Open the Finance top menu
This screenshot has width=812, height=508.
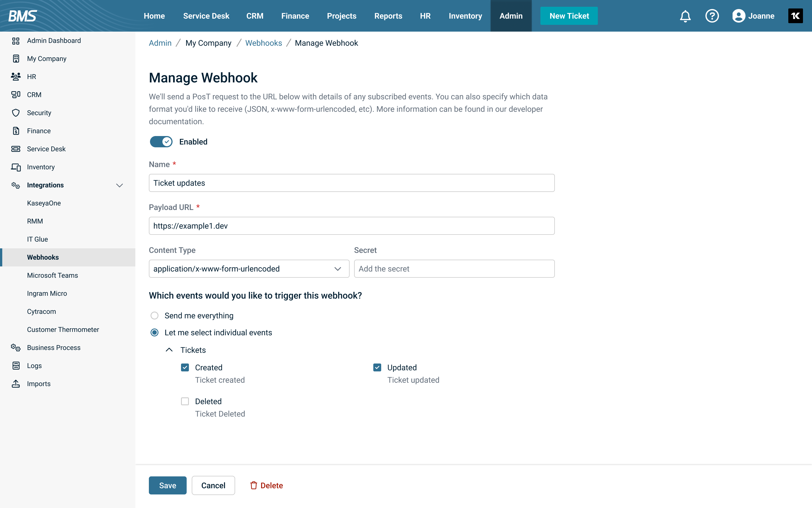click(295, 16)
